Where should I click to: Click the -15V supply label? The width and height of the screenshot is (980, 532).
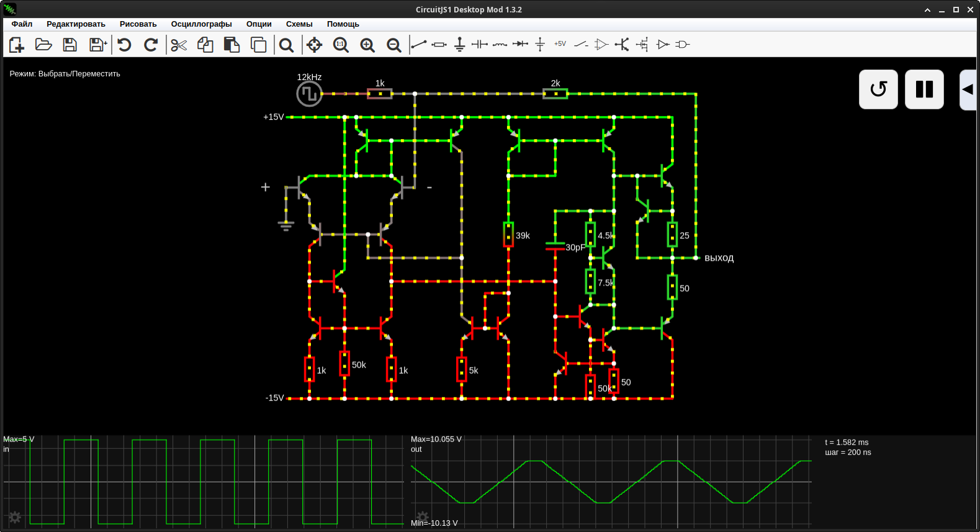(274, 398)
